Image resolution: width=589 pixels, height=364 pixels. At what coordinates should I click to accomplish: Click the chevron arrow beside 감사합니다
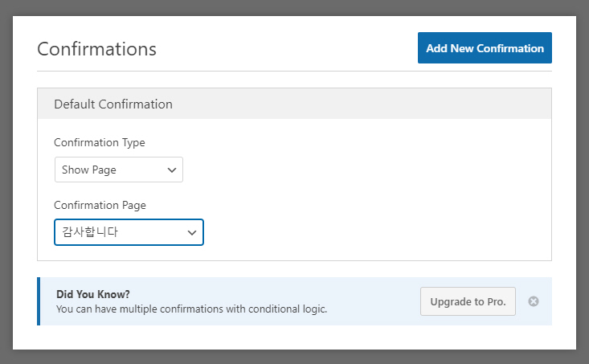click(192, 232)
